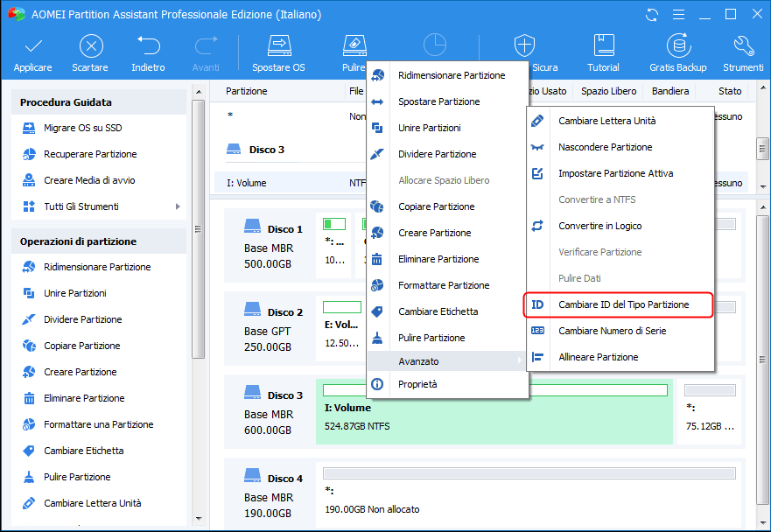Click Copiare Partizione in the sidebar
Screen dimensions: 771x532
pyautogui.click(x=81, y=346)
